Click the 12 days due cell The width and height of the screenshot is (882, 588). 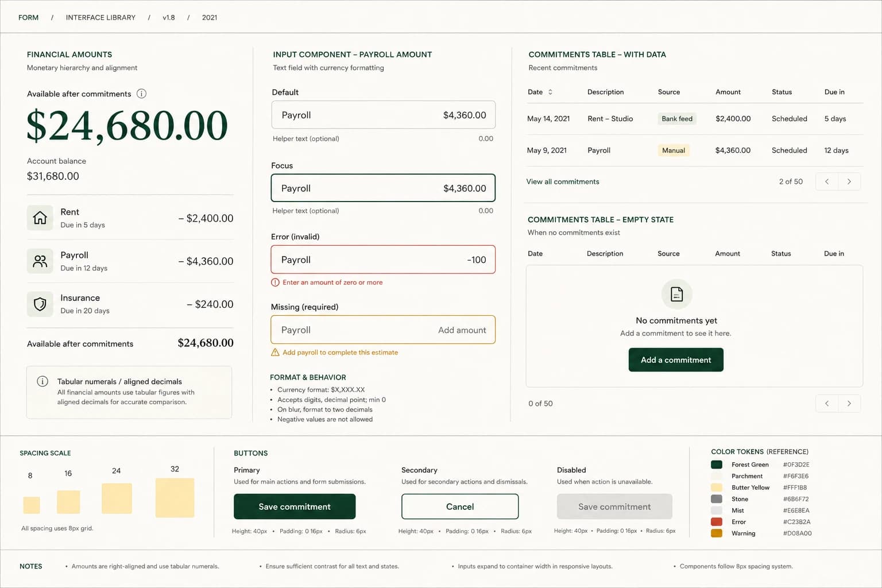tap(837, 150)
